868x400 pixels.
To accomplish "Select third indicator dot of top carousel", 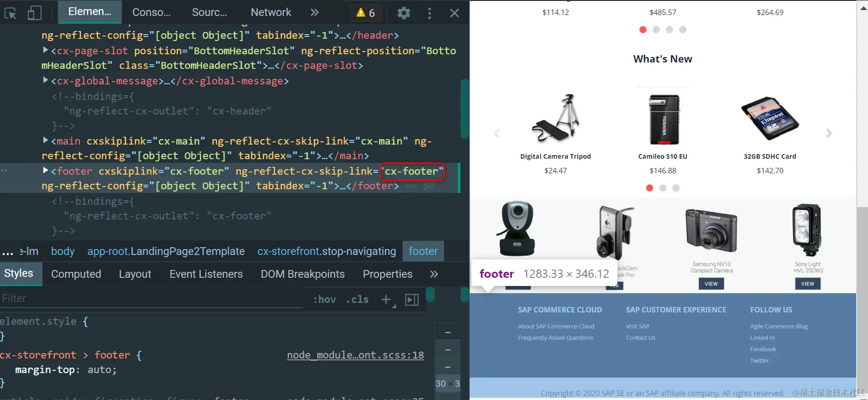I will tap(669, 30).
